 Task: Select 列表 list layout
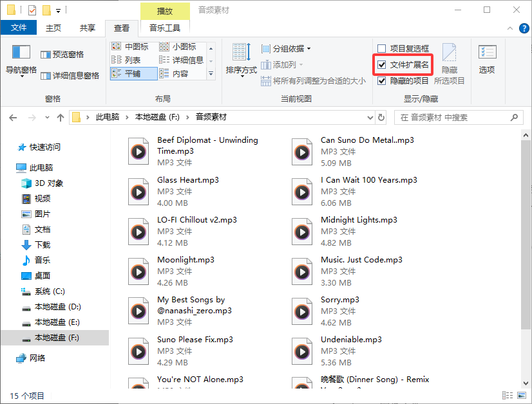[x=126, y=60]
